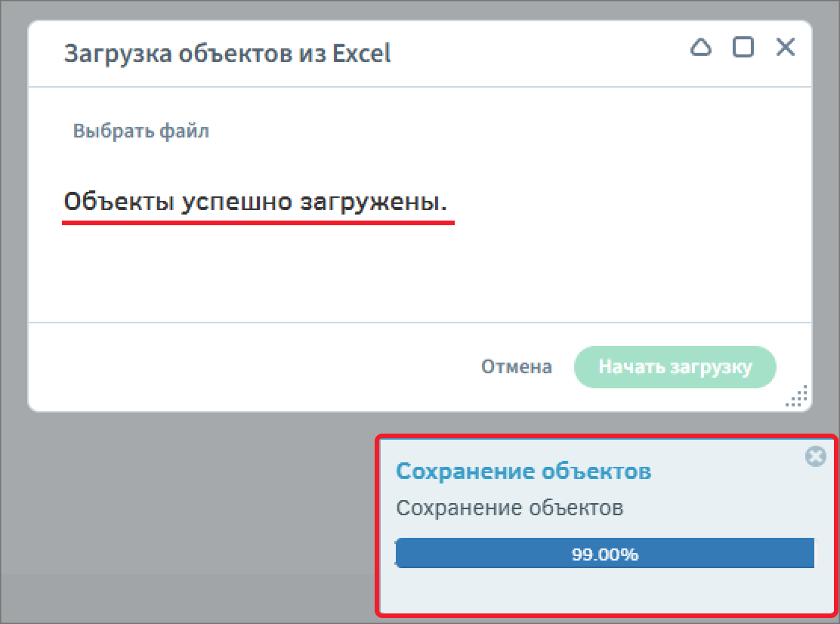Click the dialog title Загрузка объектов из Excel

tap(227, 54)
